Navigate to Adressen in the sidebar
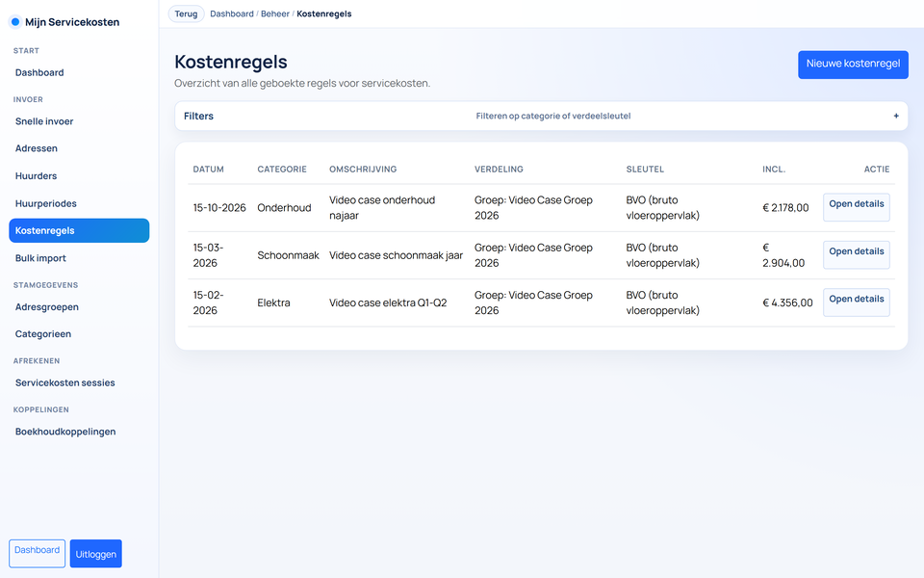This screenshot has width=924, height=578. click(38, 148)
